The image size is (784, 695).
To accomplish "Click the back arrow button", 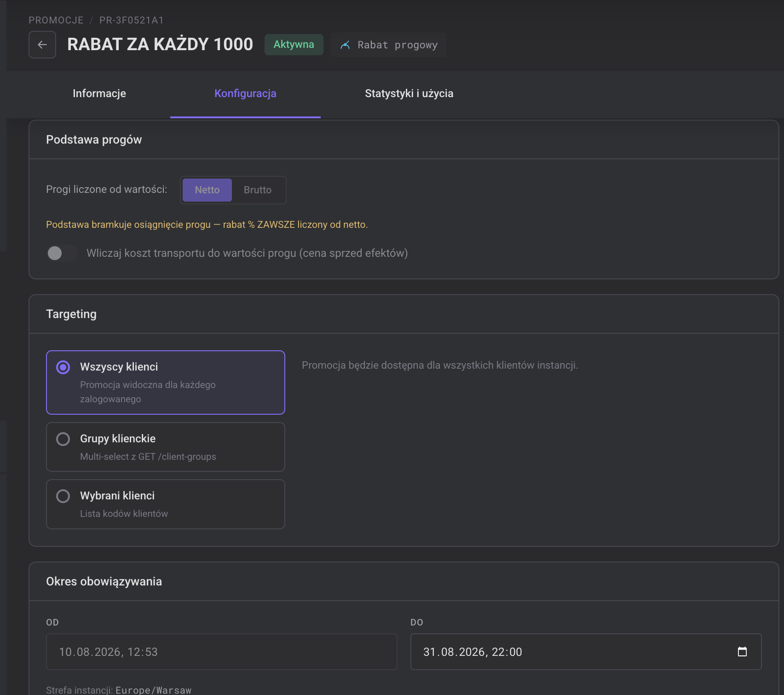I will 42,45.
